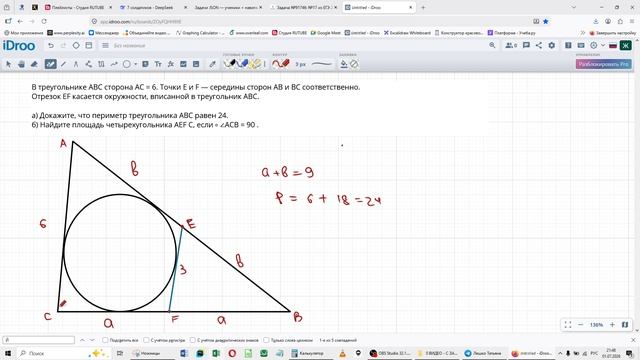Open the shape tool dropdown arrow
This screenshot has width=640, height=360.
pyautogui.click(x=136, y=64)
